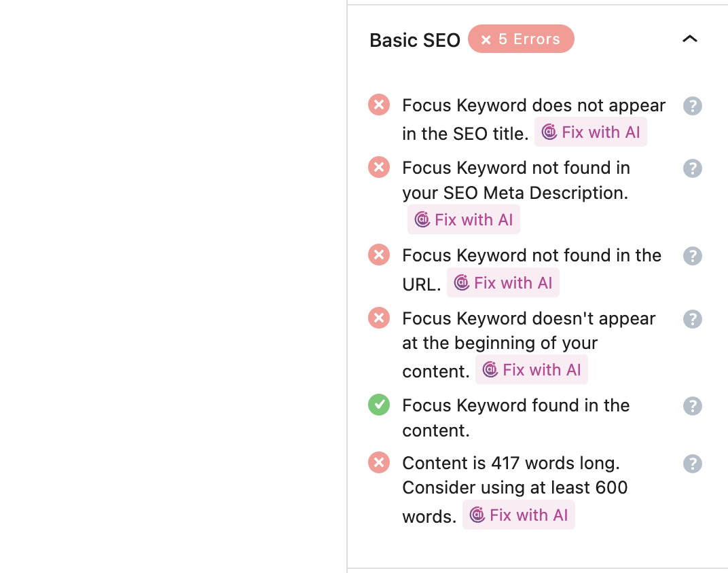Fix the SEO title keyword with AI
Image resolution: width=728 pixels, height=573 pixels.
591,132
